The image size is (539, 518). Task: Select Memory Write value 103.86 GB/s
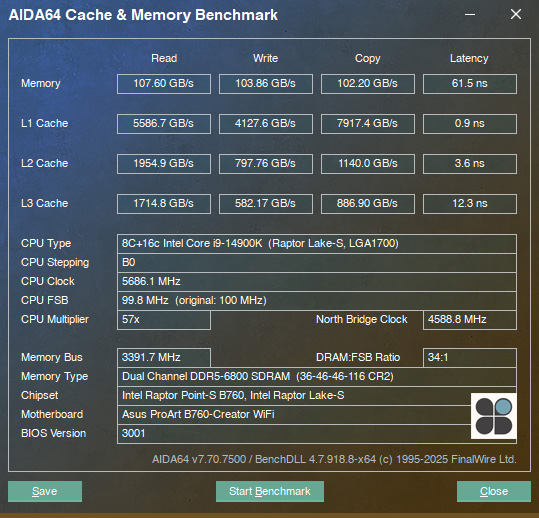[266, 84]
